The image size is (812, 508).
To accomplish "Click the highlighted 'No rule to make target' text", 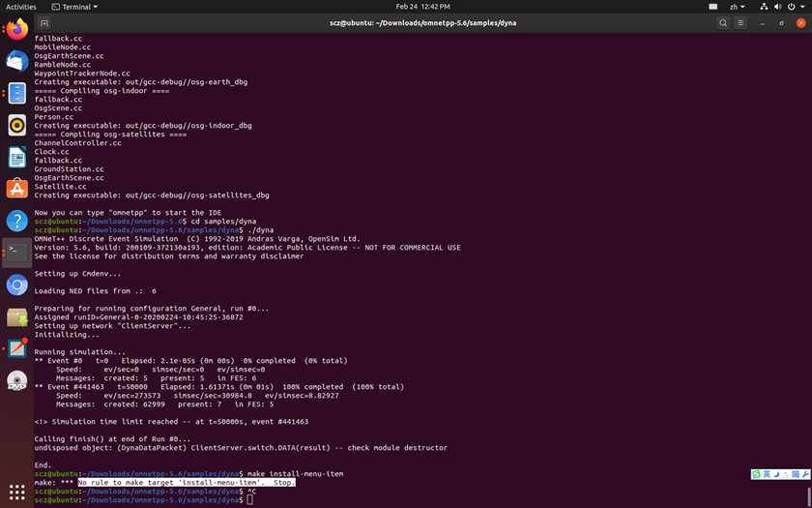I will click(x=187, y=482).
